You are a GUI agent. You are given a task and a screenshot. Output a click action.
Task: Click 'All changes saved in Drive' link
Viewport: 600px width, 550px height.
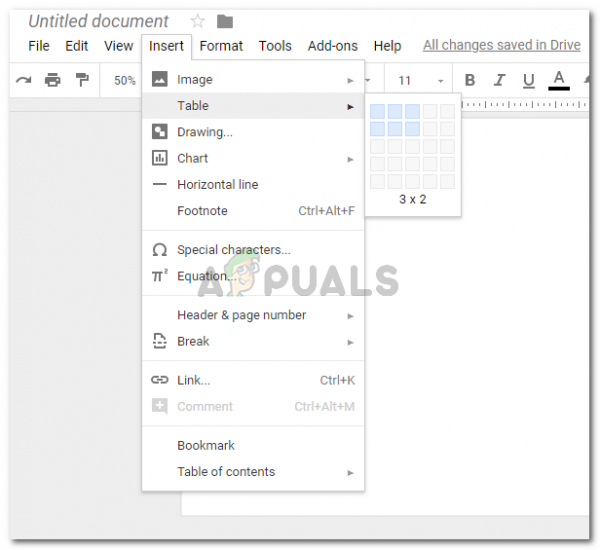[502, 45]
